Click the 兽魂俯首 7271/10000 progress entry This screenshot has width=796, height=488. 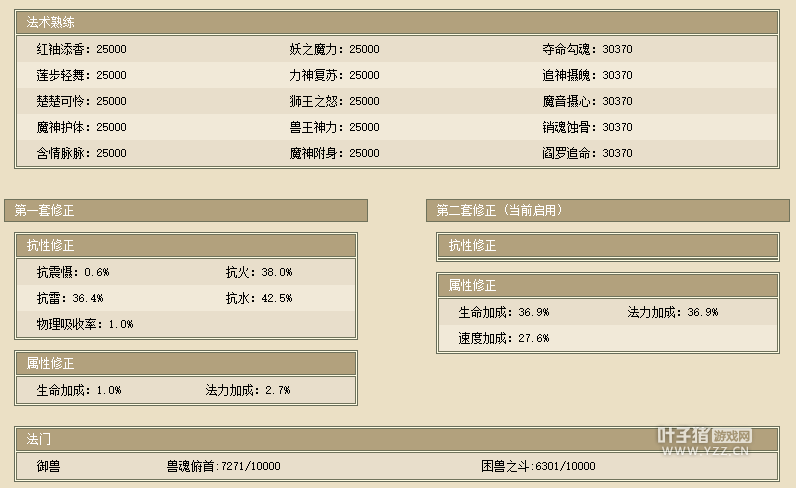223,466
